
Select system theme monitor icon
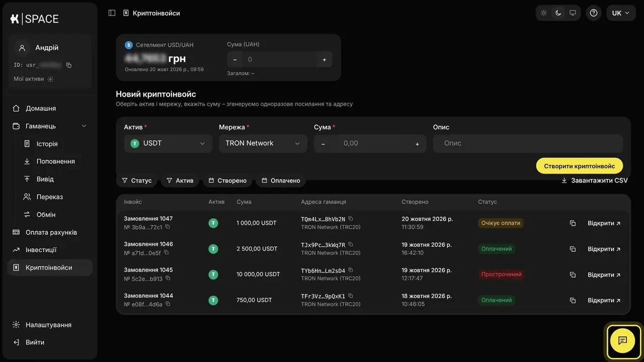pos(573,13)
